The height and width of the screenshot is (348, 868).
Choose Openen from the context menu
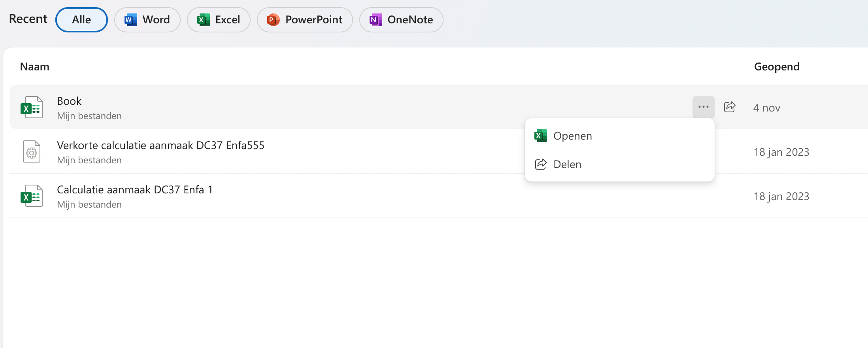pyautogui.click(x=619, y=136)
